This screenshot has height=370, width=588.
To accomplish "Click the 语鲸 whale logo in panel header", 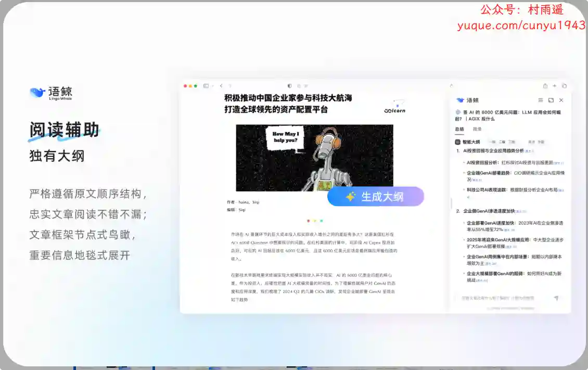I will (460, 100).
